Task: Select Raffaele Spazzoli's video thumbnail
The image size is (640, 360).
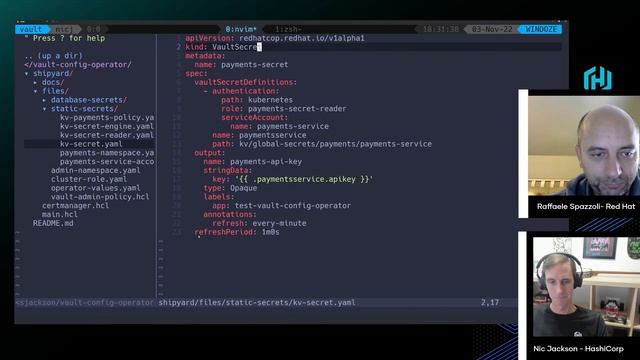Action: (584, 146)
